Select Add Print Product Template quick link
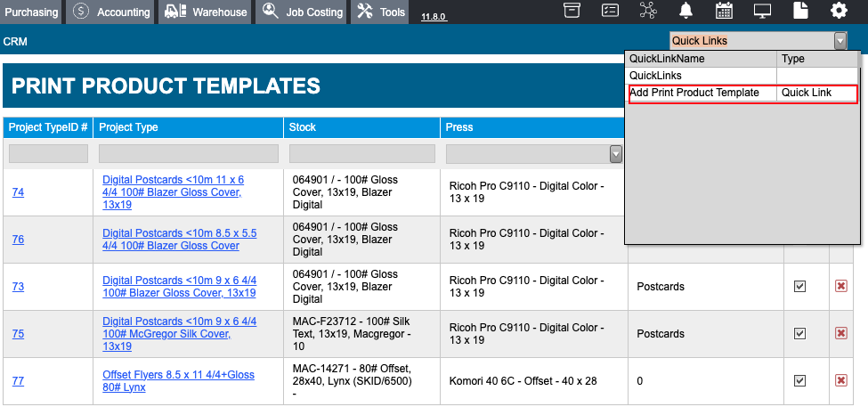This screenshot has width=868, height=407. (x=742, y=93)
